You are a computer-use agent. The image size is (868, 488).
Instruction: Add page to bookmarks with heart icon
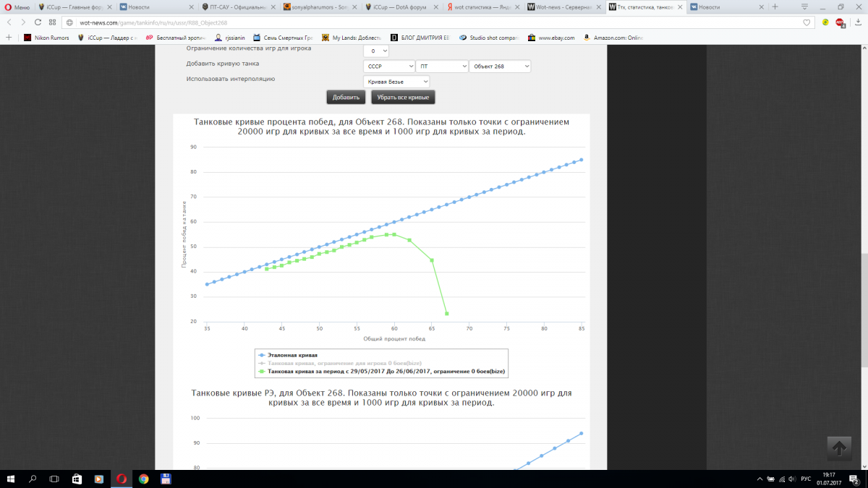[807, 22]
